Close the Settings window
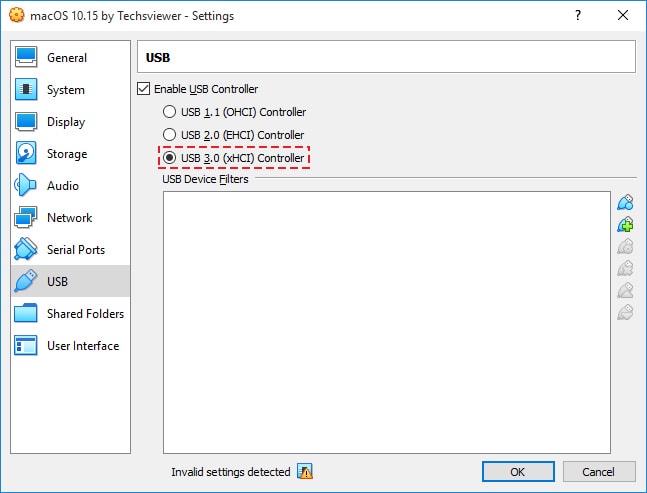This screenshot has height=493, width=647. pos(623,15)
